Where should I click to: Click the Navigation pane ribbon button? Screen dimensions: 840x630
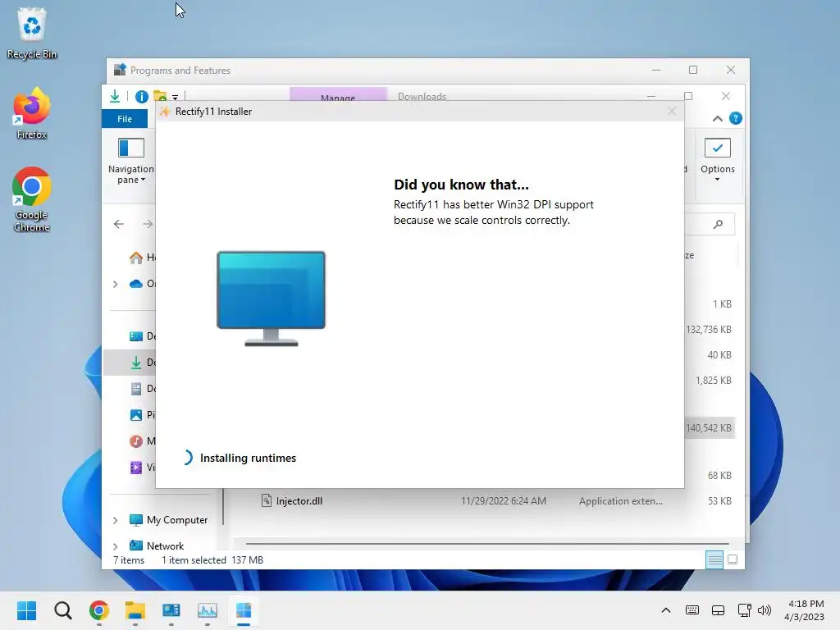[x=130, y=161]
